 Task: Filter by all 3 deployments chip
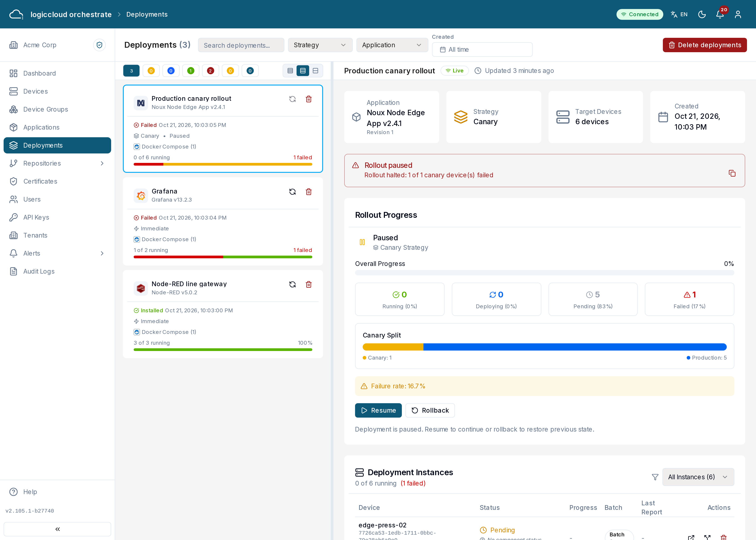131,71
